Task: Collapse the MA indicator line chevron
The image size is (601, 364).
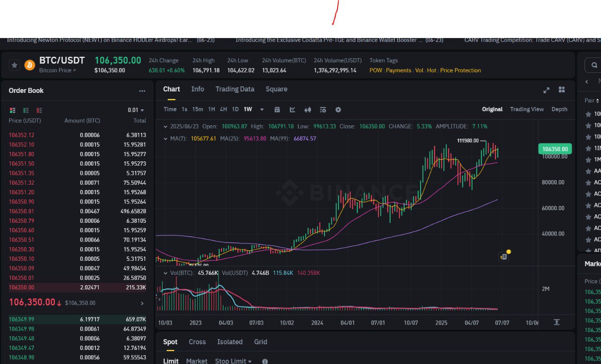Action: coord(165,139)
